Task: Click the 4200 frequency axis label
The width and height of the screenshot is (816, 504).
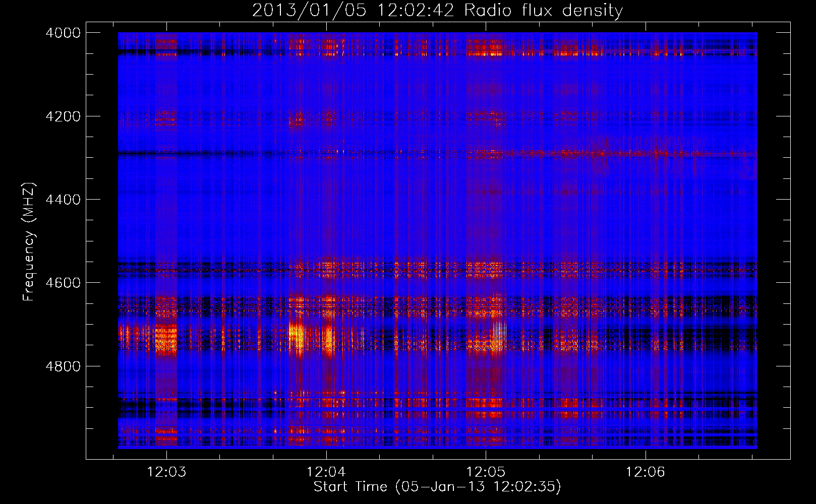Action: [63, 116]
